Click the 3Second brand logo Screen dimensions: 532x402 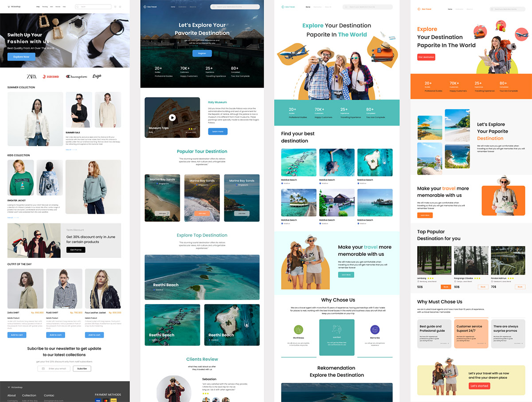click(x=50, y=77)
